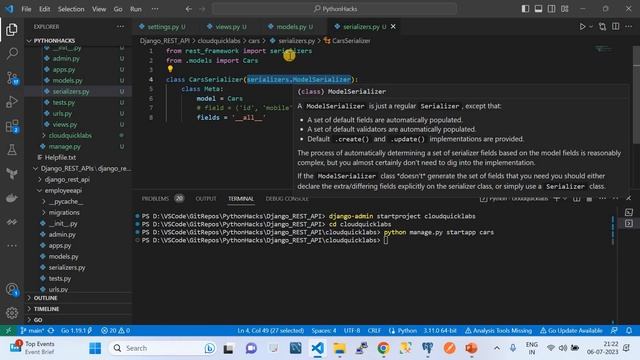
Task: Click the main* branch in status bar
Action: 32,330
